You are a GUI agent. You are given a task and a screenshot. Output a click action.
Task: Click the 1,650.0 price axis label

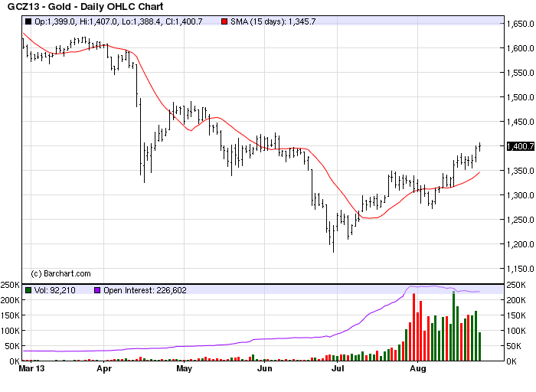coord(520,24)
